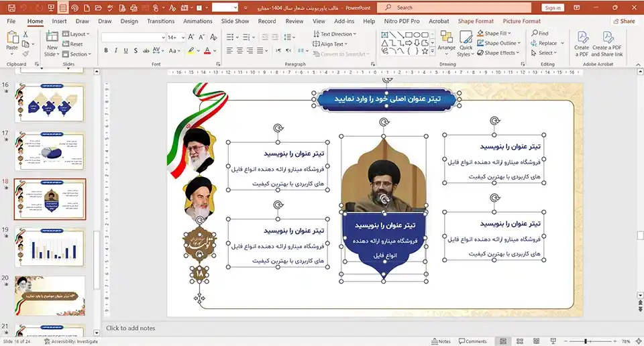Image resolution: width=644 pixels, height=346 pixels.
Task: Toggle Normal view button in status bar
Action: pos(503,341)
